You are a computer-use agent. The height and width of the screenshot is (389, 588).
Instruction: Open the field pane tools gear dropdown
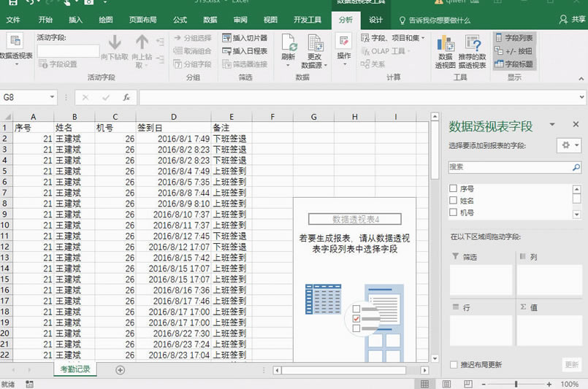pos(569,145)
